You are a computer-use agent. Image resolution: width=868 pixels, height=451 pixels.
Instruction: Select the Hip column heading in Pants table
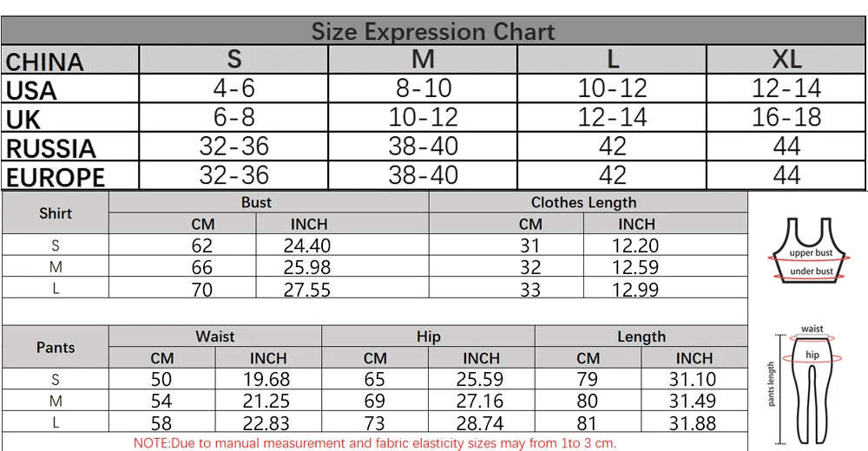[x=428, y=337]
